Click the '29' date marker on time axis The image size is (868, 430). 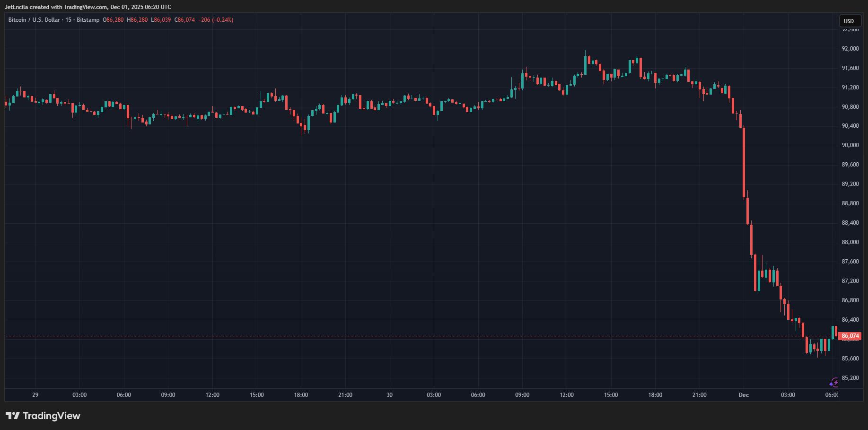tap(35, 395)
